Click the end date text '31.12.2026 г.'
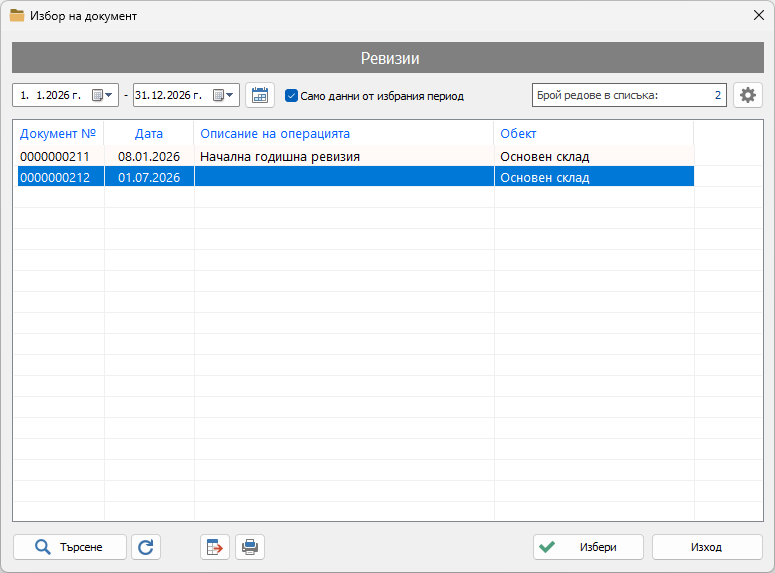This screenshot has height=573, width=775. point(168,95)
